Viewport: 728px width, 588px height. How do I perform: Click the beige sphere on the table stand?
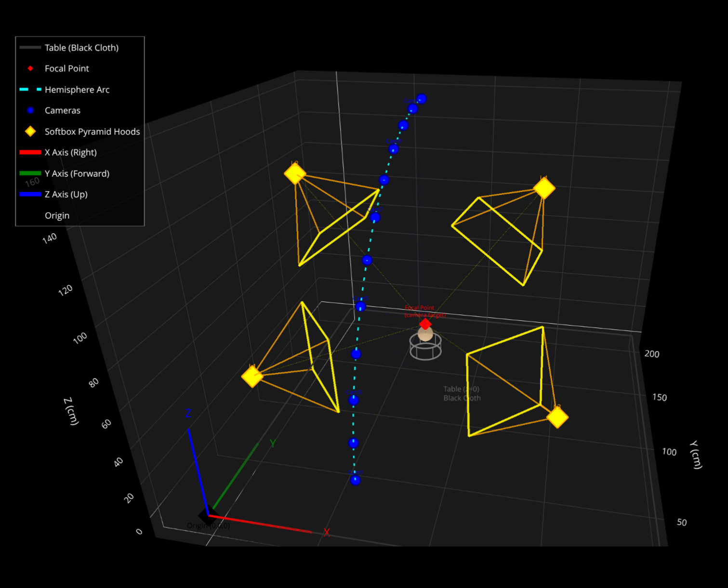click(425, 334)
